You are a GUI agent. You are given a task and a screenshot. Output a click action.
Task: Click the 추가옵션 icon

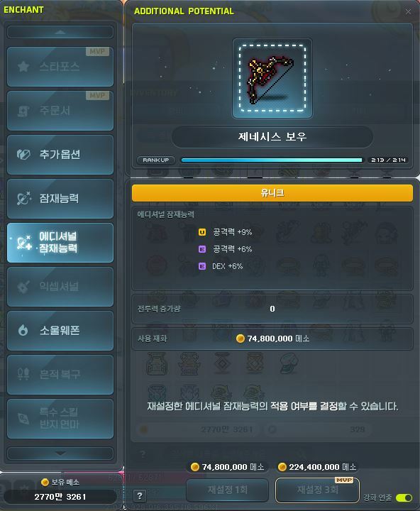pyautogui.click(x=23, y=155)
